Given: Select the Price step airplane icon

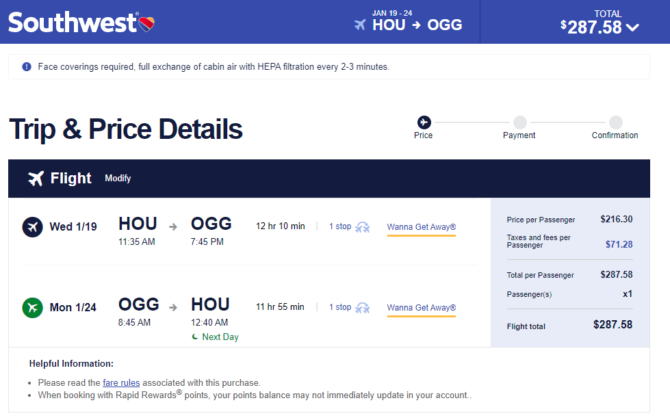Looking at the screenshot, I should 424,122.
